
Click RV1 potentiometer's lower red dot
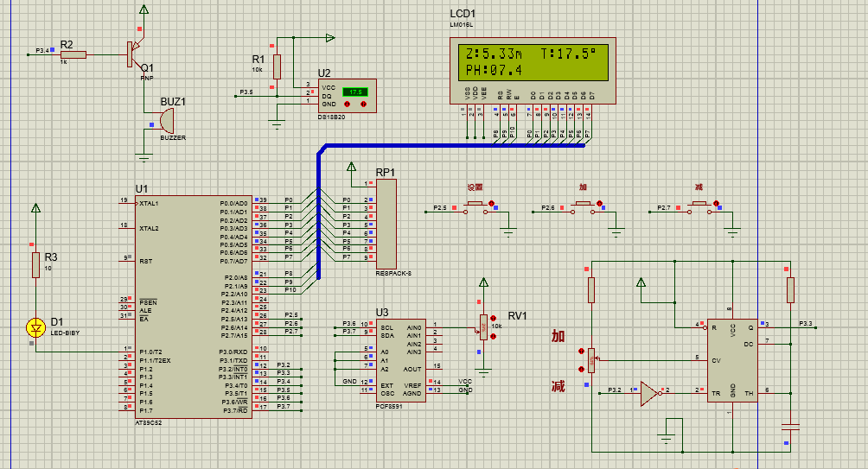pyautogui.click(x=493, y=338)
